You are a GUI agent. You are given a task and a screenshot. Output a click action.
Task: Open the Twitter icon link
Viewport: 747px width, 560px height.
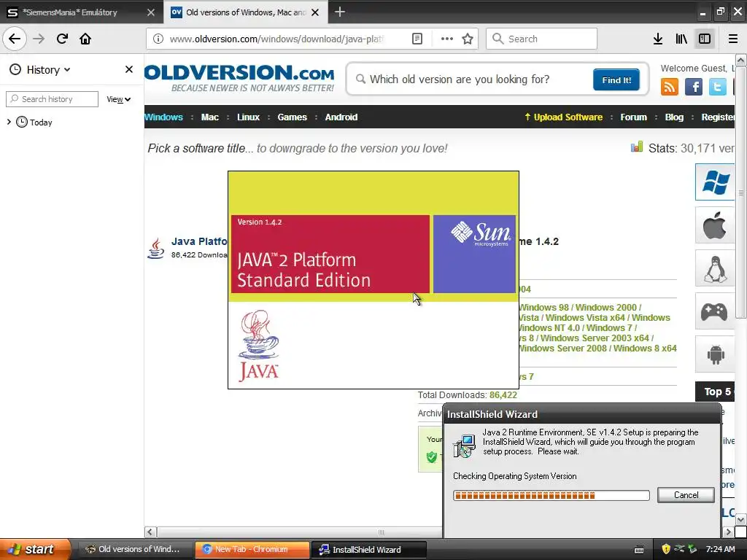717,87
